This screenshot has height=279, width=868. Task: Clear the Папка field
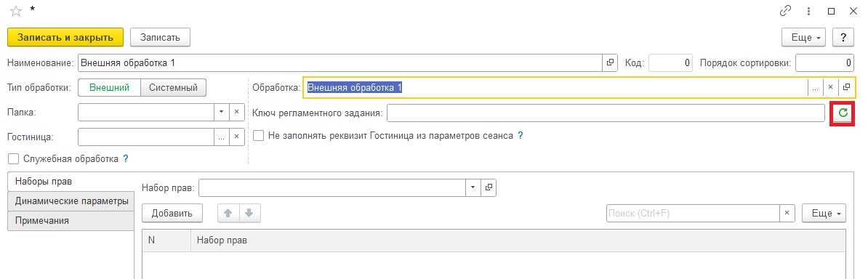(x=236, y=112)
